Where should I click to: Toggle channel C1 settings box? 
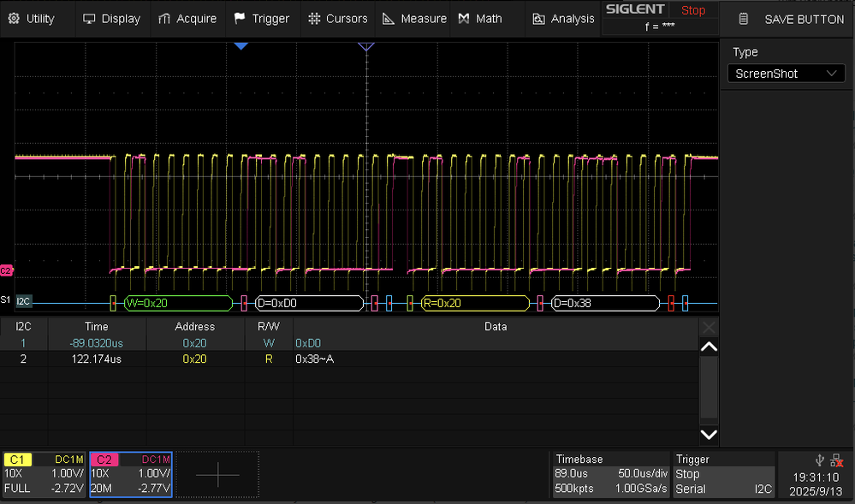coord(44,474)
